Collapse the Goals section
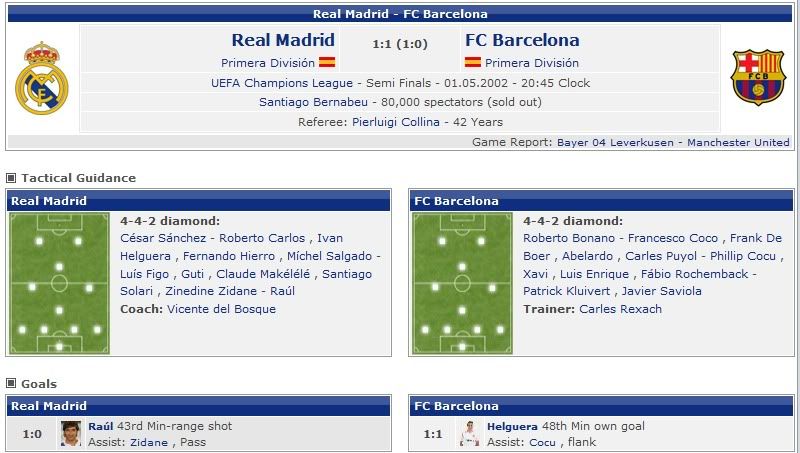Image resolution: width=800 pixels, height=453 pixels. [12, 384]
